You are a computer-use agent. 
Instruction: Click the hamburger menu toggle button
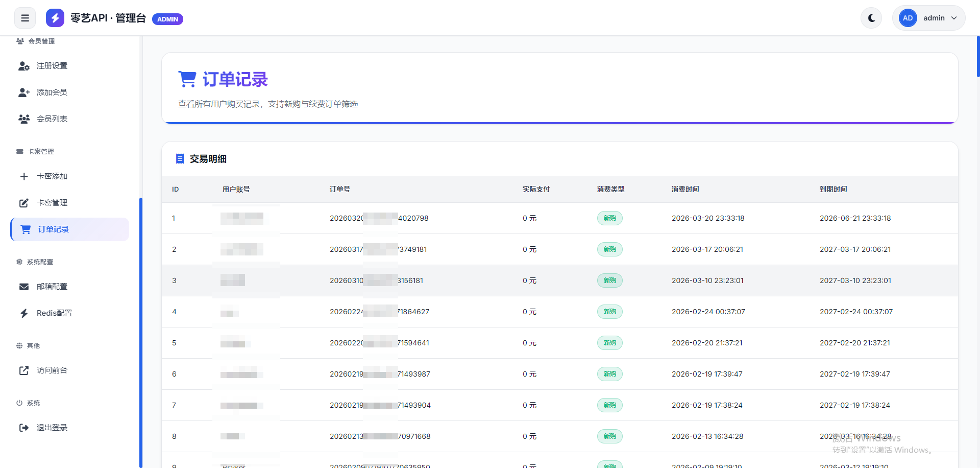[x=25, y=18]
